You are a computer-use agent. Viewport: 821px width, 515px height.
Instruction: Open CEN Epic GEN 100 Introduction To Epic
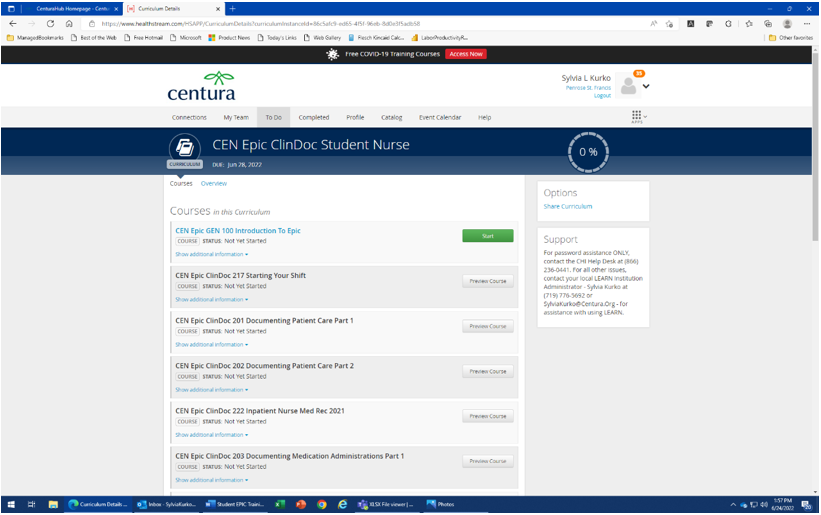click(x=238, y=231)
